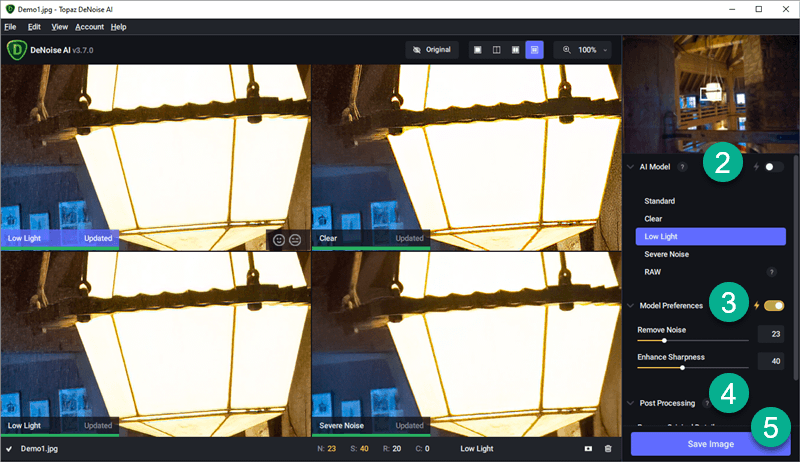Click the neutral face rating icon
Image resolution: width=800 pixels, height=462 pixels.
pyautogui.click(x=295, y=240)
